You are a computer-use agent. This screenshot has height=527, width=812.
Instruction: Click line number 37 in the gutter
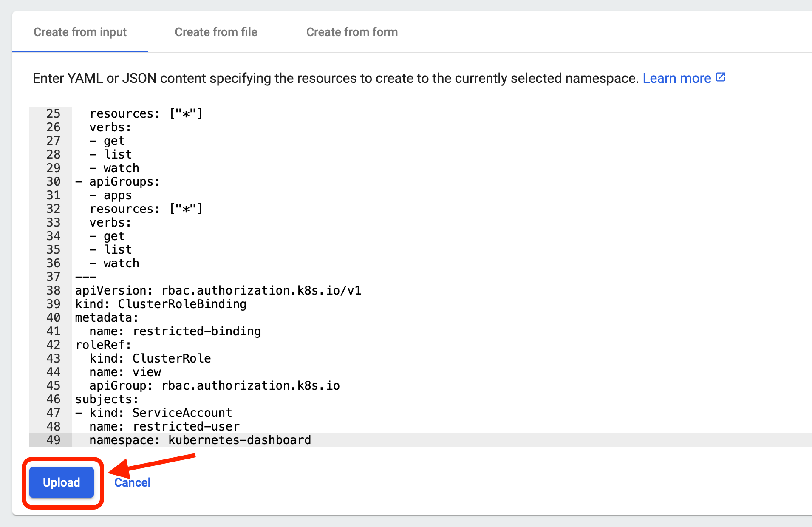pyautogui.click(x=54, y=277)
